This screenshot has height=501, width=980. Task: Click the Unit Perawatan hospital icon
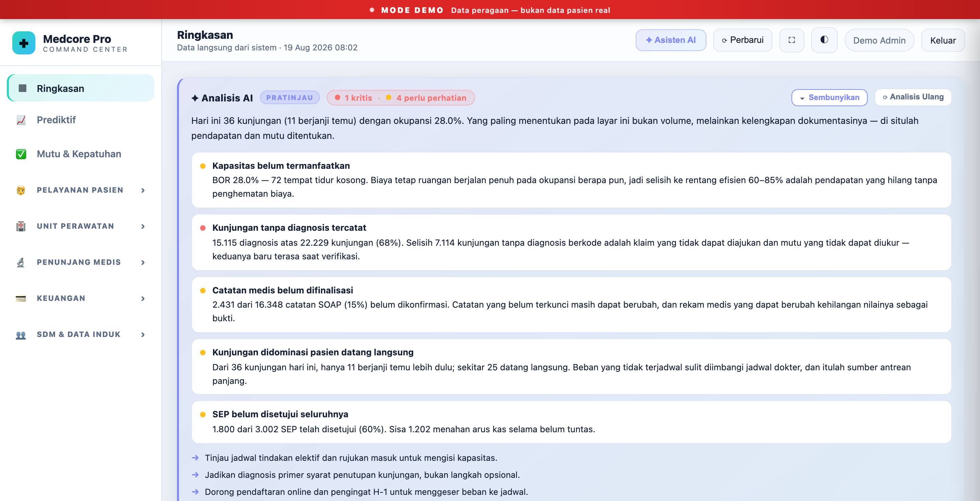(x=21, y=226)
